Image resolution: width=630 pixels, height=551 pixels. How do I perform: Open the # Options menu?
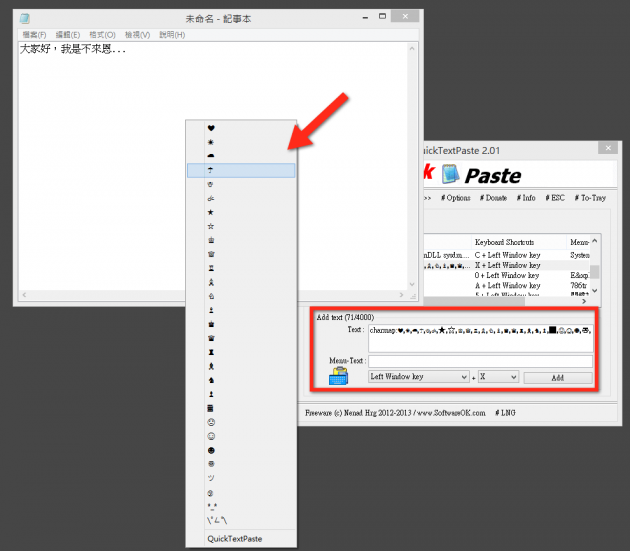tap(456, 198)
